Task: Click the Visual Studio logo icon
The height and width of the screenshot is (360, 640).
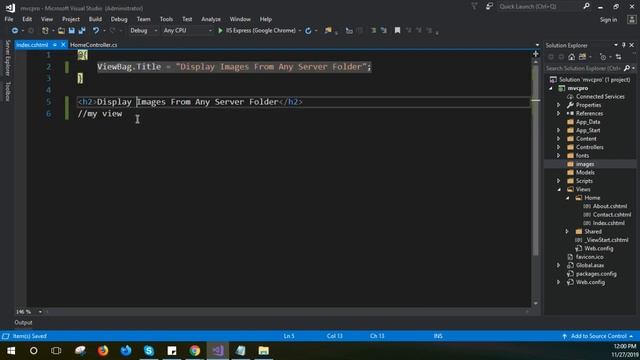Action: click(x=10, y=8)
